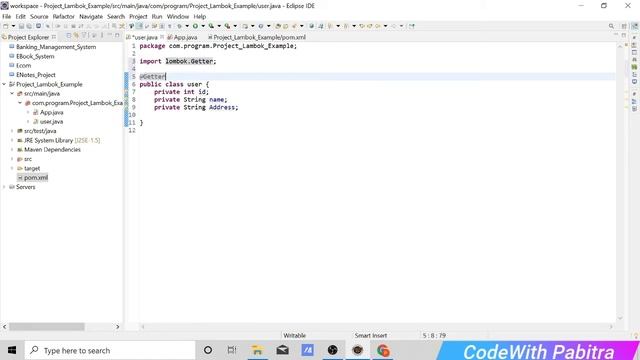The height and width of the screenshot is (360, 640).
Task: Click the Project Explorer horizontal scrollbar thumb
Action: pos(47,327)
